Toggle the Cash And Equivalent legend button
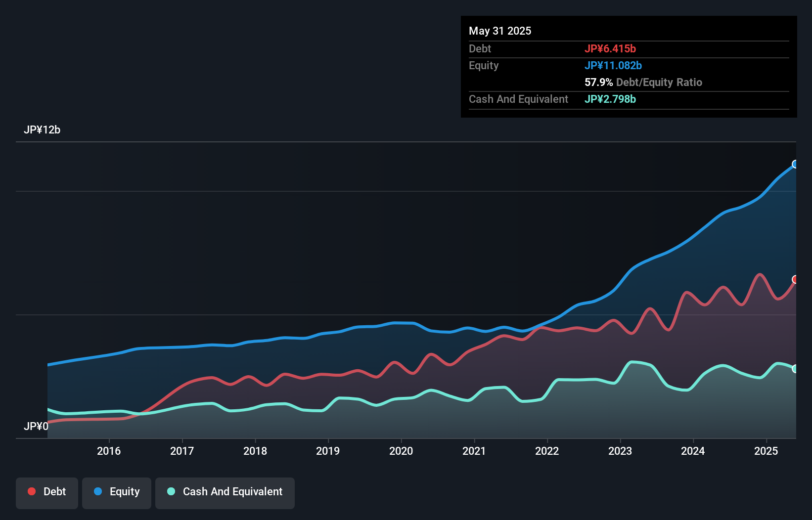812x520 pixels. 225,492
